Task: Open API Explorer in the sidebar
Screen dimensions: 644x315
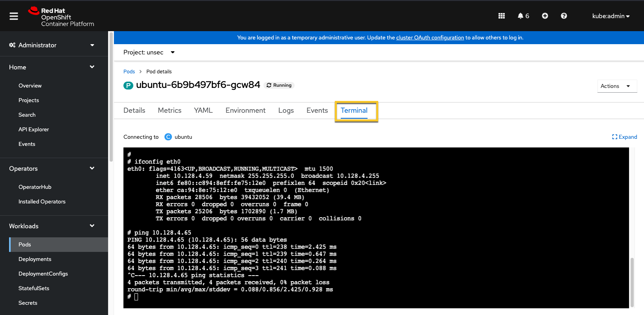Action: [34, 130]
